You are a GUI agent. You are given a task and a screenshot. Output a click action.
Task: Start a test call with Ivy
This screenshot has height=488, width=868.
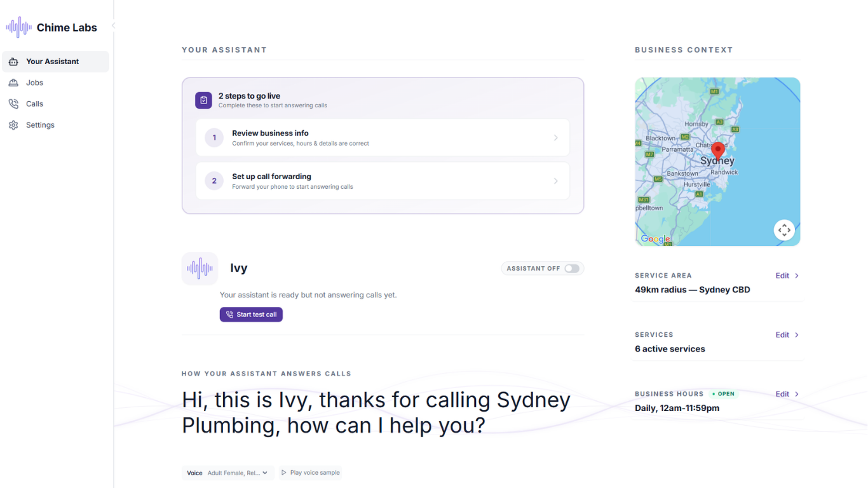point(251,315)
